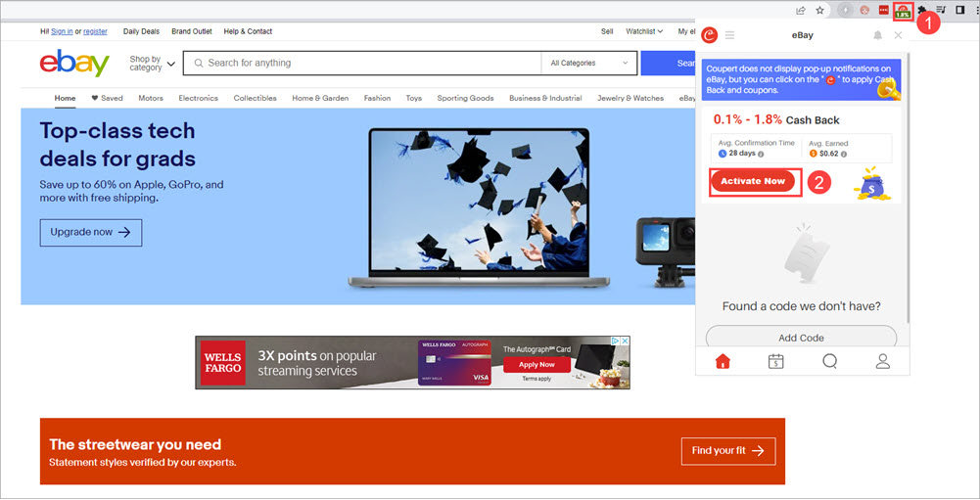This screenshot has width=980, height=500.
Task: Click the Activate Now cash back button
Action: [753, 181]
